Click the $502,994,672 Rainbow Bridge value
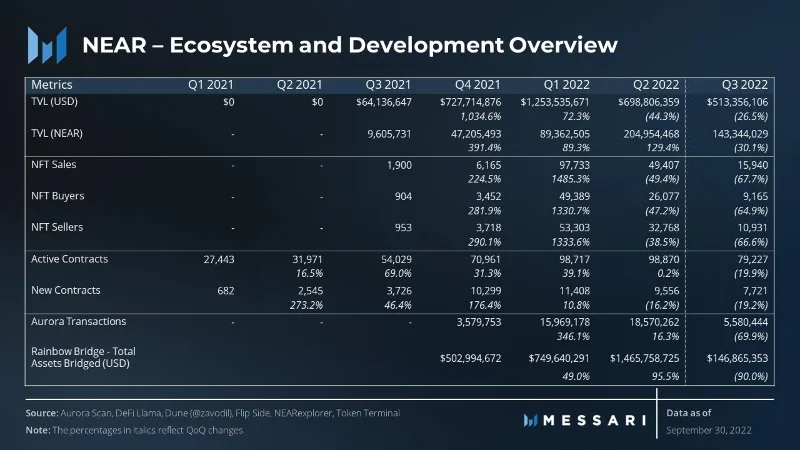The width and height of the screenshot is (800, 450). coord(470,359)
